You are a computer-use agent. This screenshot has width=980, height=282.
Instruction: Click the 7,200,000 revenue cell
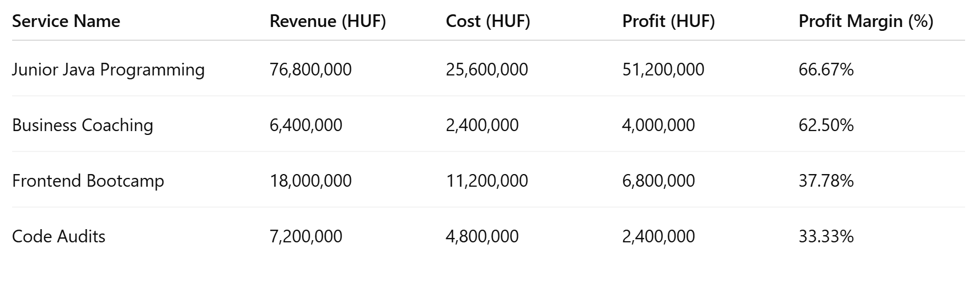tap(306, 236)
